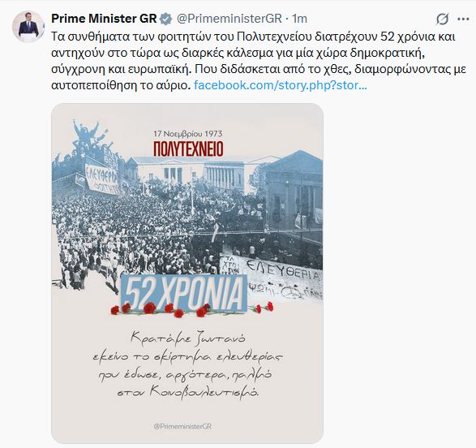Click the grey verified checkmark badge
Viewport: 476px width, 448px height.
(165, 19)
